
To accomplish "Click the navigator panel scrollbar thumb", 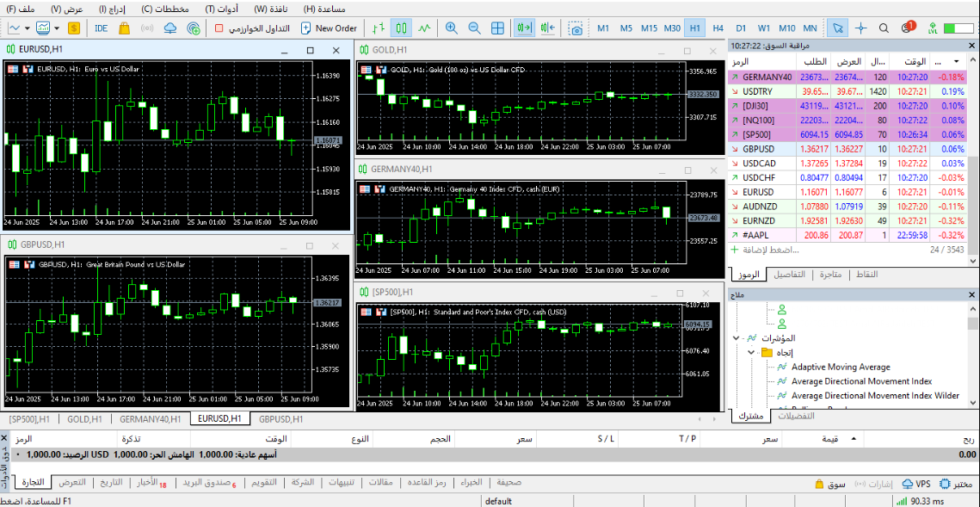I will [972, 323].
